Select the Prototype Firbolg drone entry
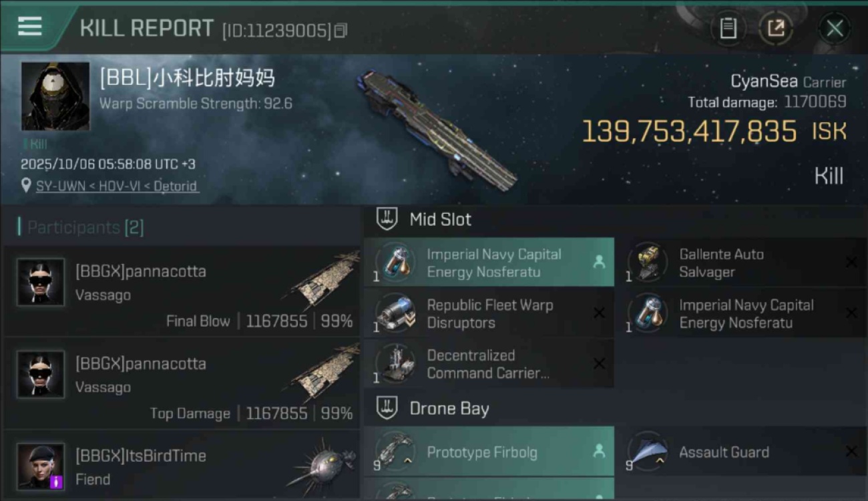This screenshot has width=868, height=501. pyautogui.click(x=489, y=452)
